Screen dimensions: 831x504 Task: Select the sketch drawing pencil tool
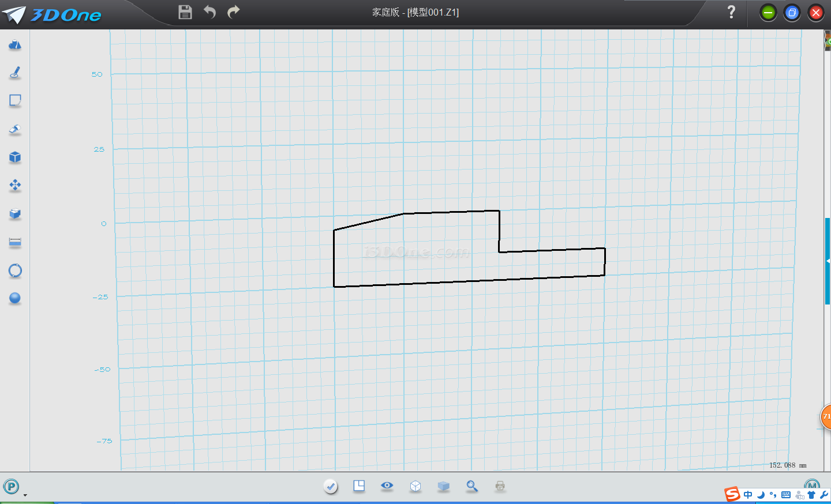15,73
